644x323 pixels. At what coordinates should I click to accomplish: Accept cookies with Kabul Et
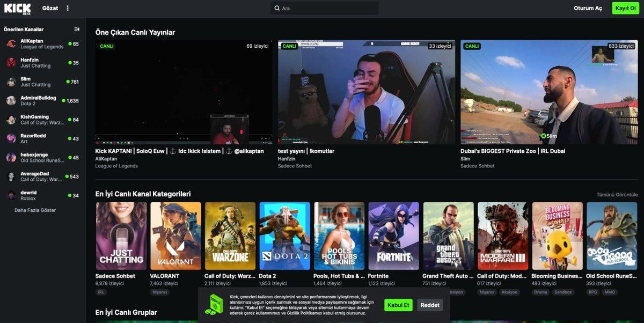[x=398, y=305]
